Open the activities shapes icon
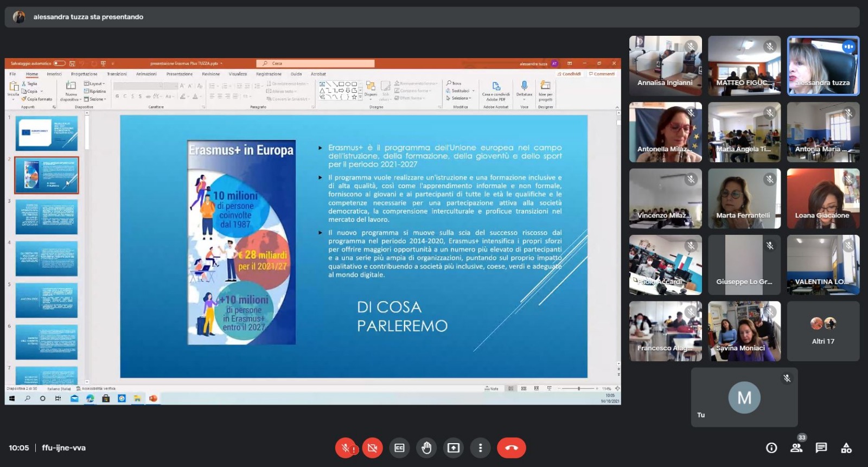Screen dimensions: 868x467 tap(846, 448)
